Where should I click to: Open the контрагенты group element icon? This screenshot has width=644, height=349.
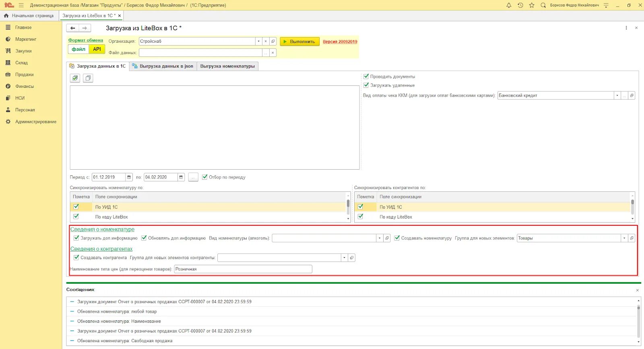tap(351, 258)
